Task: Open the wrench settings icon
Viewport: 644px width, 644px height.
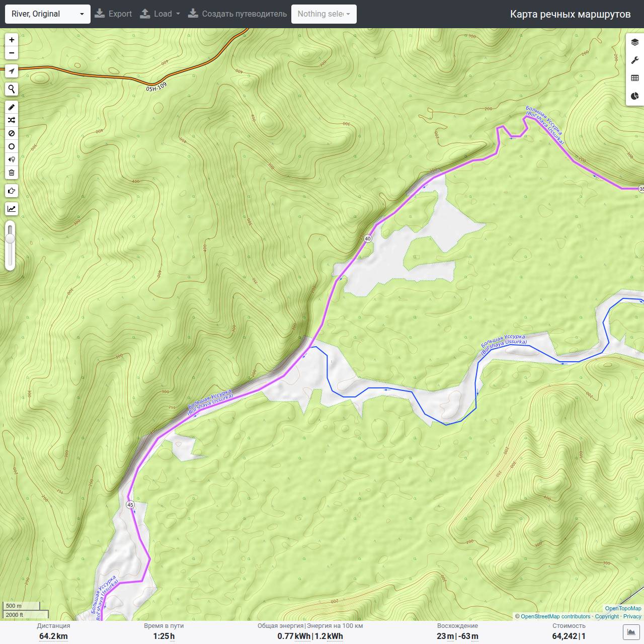Action: 635,60
